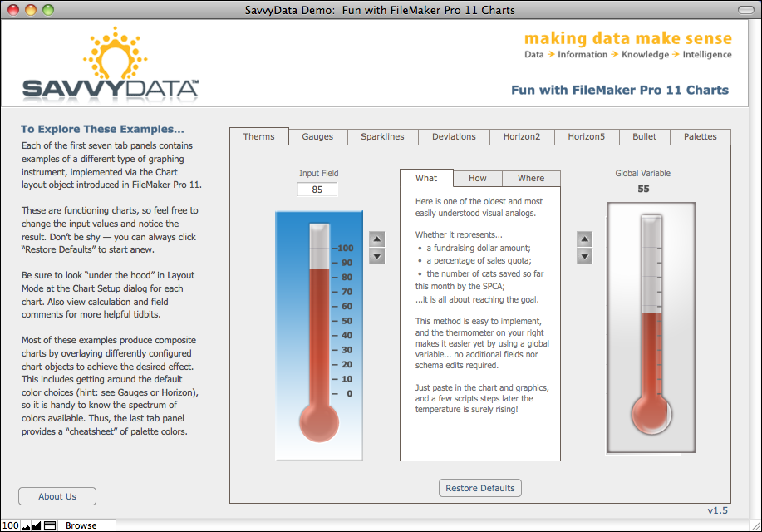This screenshot has height=532, width=762.
Task: Click 'Data Information Knowledge Intelligence' subtitle
Action: [628, 55]
